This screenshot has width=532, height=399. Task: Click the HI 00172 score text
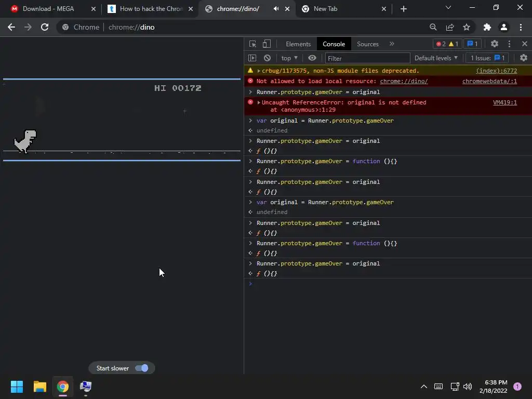[178, 88]
